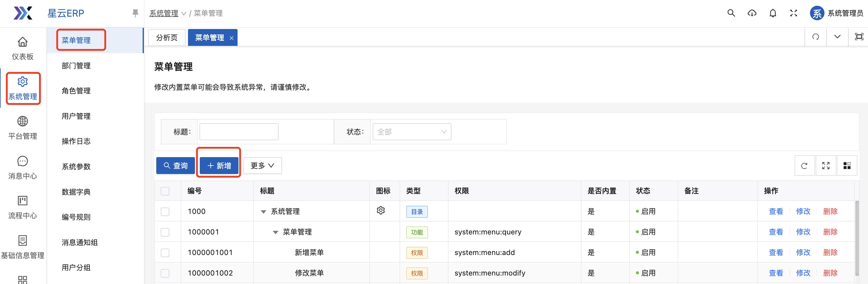
Task: Open 消息中心 in the left sidebar
Action: coord(23,167)
